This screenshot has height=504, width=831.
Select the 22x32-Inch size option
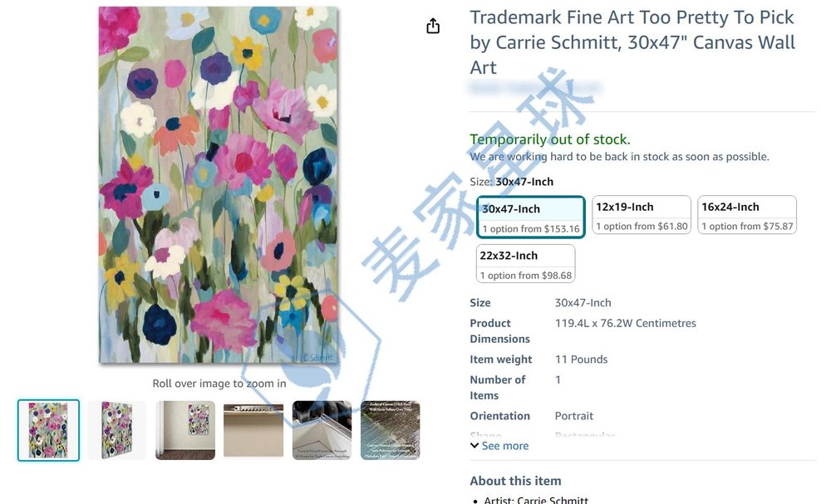tap(525, 264)
